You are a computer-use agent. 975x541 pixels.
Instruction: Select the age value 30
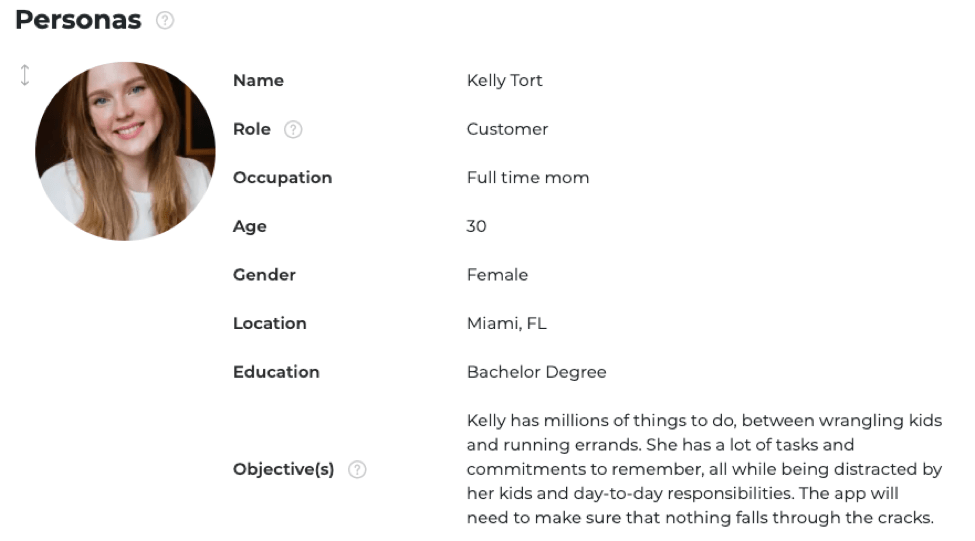476,226
